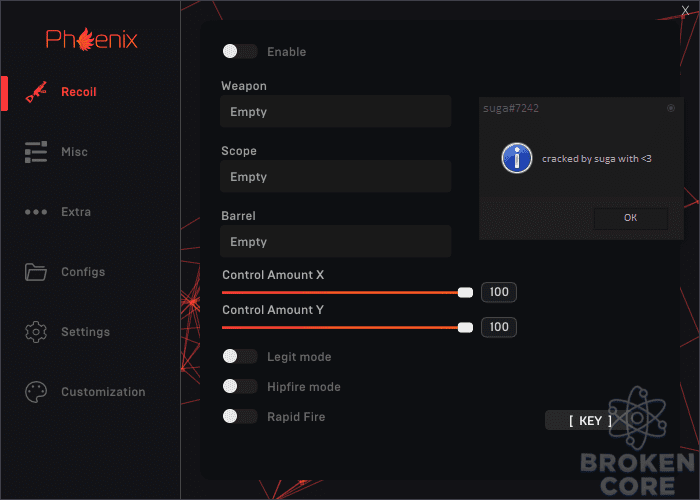Click the Recoil rifle icon in sidebar

pyautogui.click(x=36, y=92)
